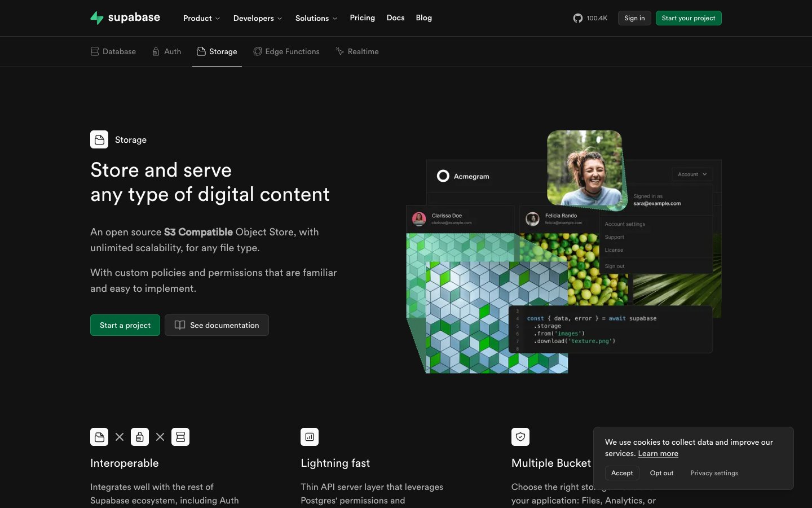Expand the Developers dropdown
812x508 pixels.
point(258,17)
